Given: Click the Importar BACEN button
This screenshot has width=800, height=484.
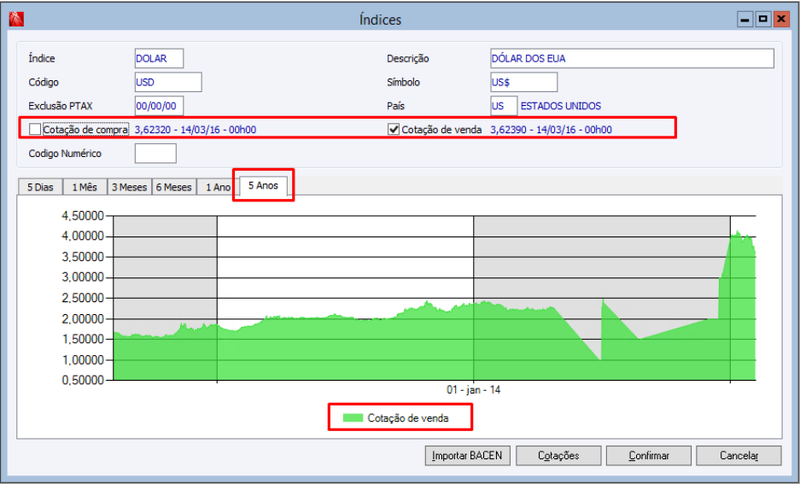Looking at the screenshot, I should point(467,455).
